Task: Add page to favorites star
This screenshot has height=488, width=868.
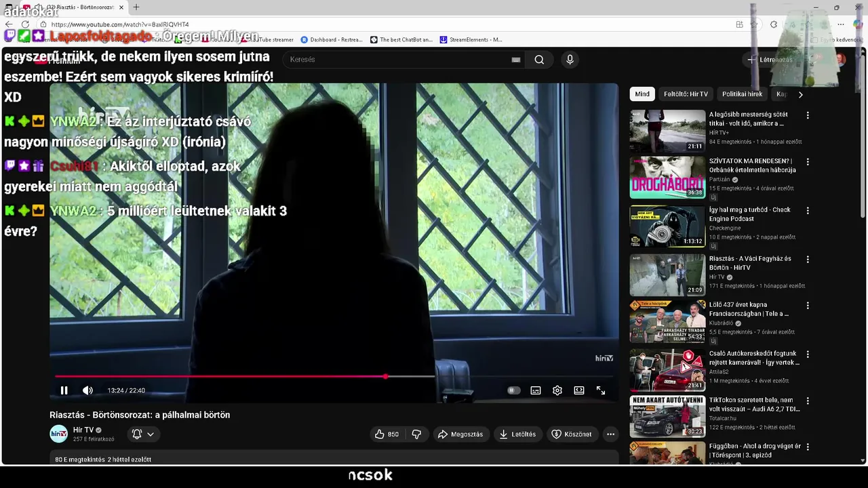Action: (754, 24)
